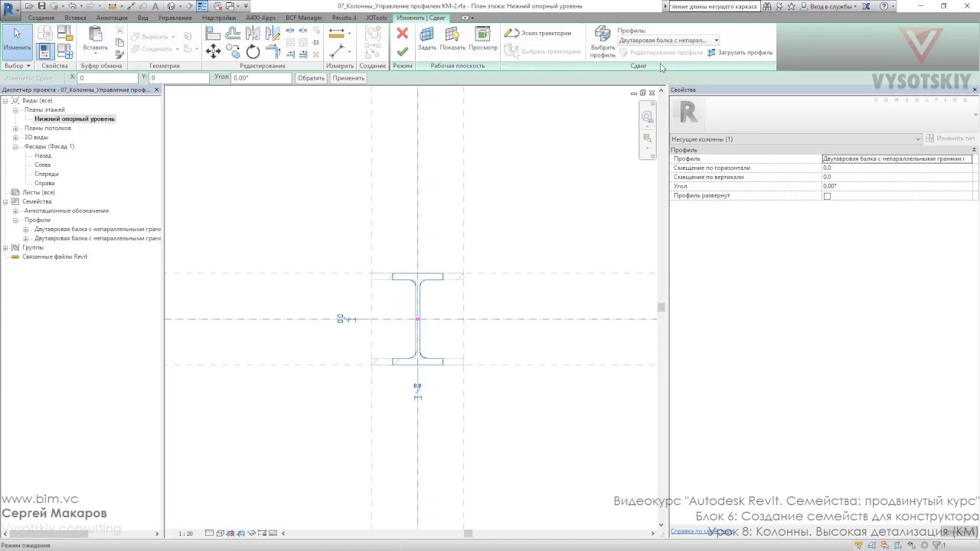
Task: Click the cut scissors icon in Буфер обмена
Action: pyautogui.click(x=119, y=31)
